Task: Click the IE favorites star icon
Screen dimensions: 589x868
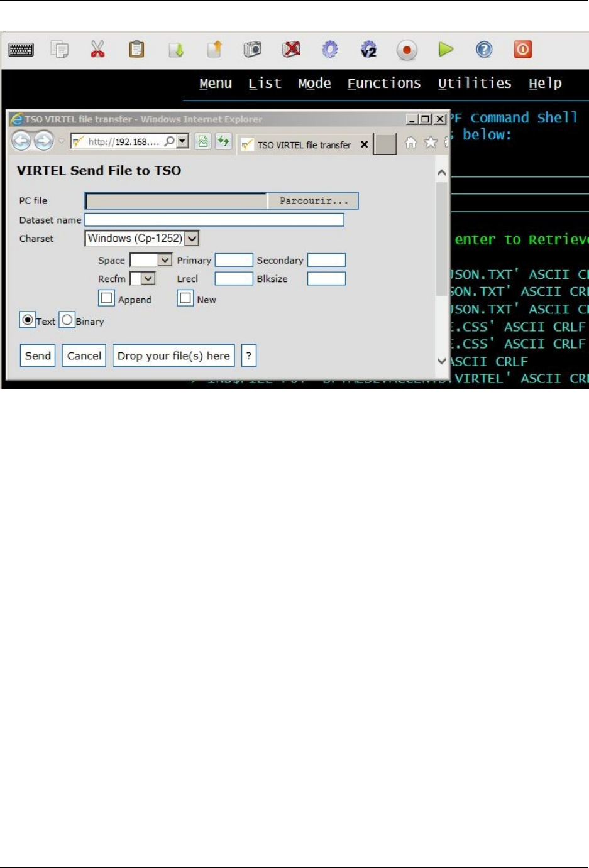Action: pyautogui.click(x=431, y=143)
